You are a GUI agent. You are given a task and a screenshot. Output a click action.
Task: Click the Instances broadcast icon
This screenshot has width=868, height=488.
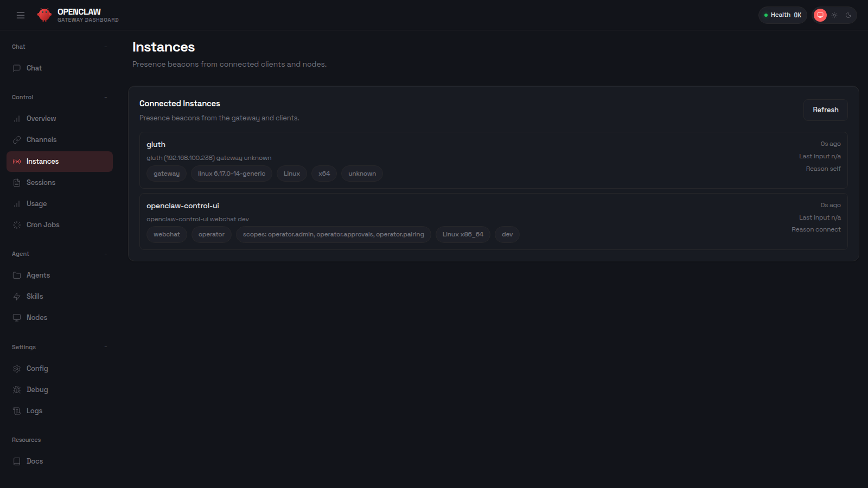click(17, 161)
